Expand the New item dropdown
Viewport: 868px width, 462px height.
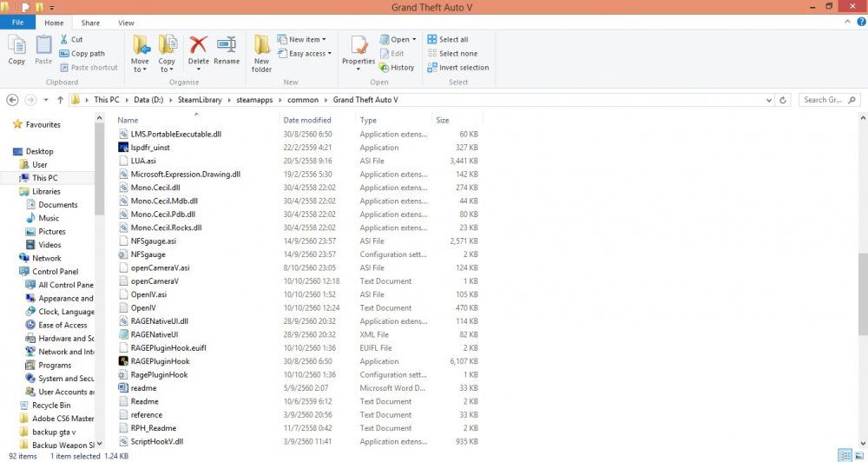pos(301,39)
